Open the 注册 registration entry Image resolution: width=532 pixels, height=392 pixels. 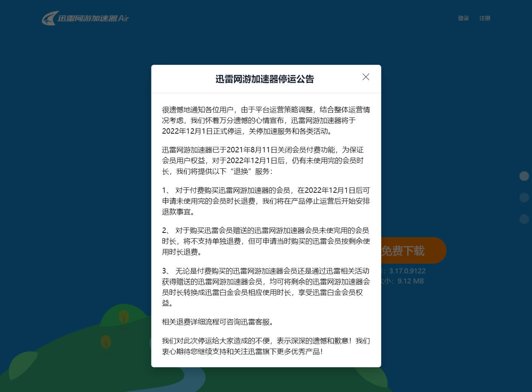click(x=485, y=18)
